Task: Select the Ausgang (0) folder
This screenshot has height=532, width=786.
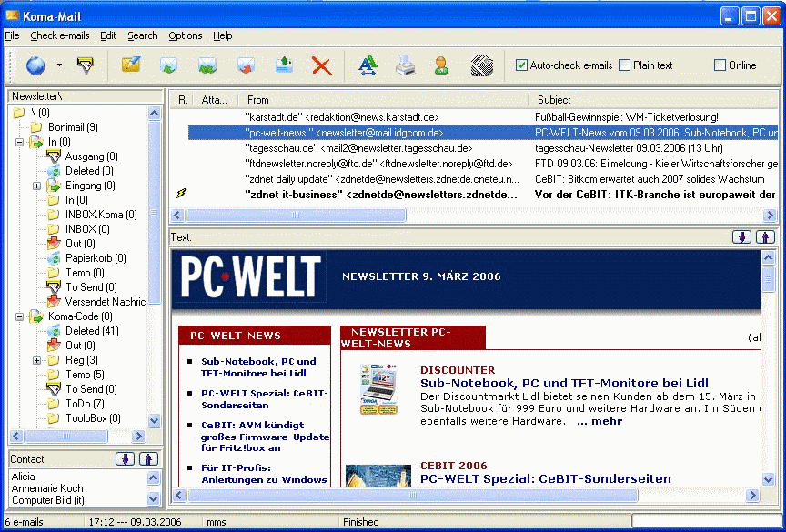Action: 92,156
